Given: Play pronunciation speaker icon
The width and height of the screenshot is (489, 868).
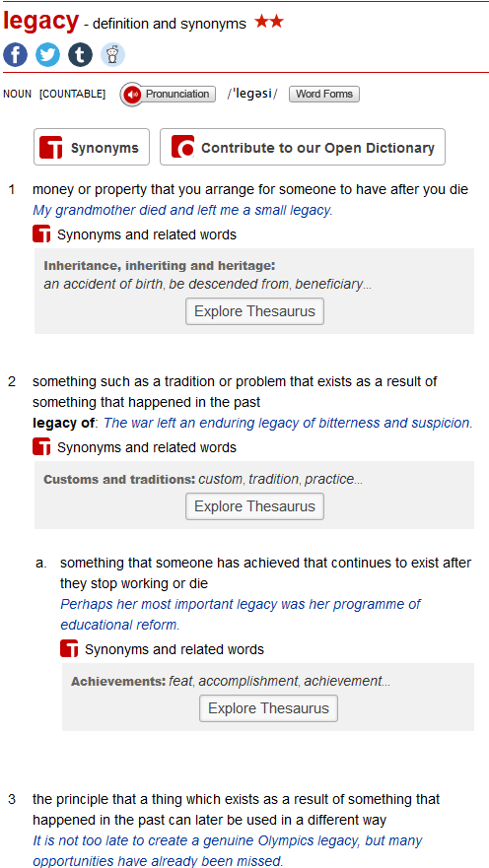Looking at the screenshot, I should [132, 95].
